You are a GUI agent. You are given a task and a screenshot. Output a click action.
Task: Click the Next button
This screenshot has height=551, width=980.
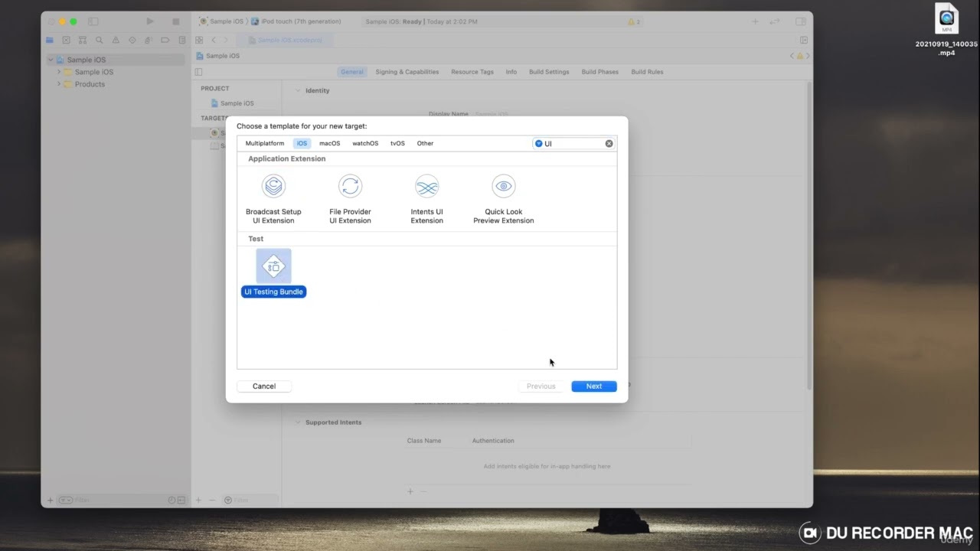(594, 386)
